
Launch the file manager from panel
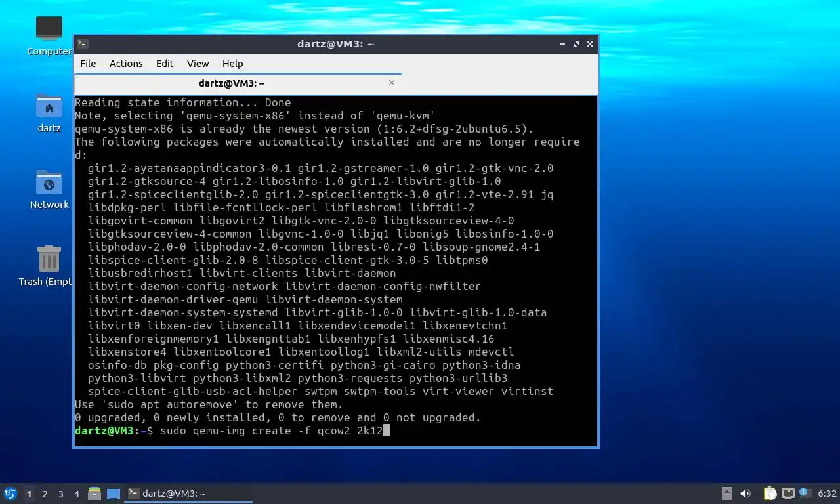(x=94, y=493)
